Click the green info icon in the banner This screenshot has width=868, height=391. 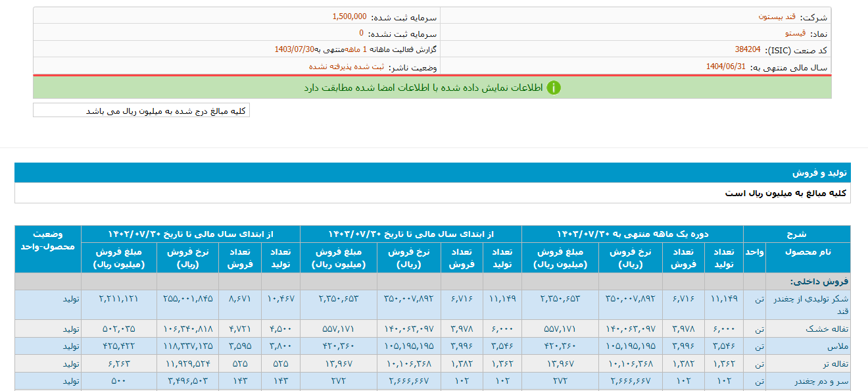(x=554, y=88)
